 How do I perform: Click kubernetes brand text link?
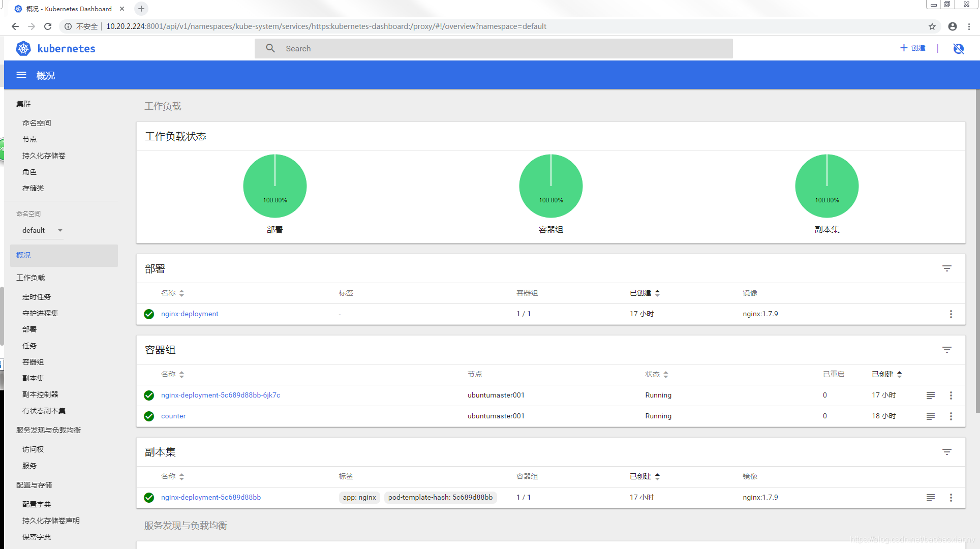coord(66,48)
